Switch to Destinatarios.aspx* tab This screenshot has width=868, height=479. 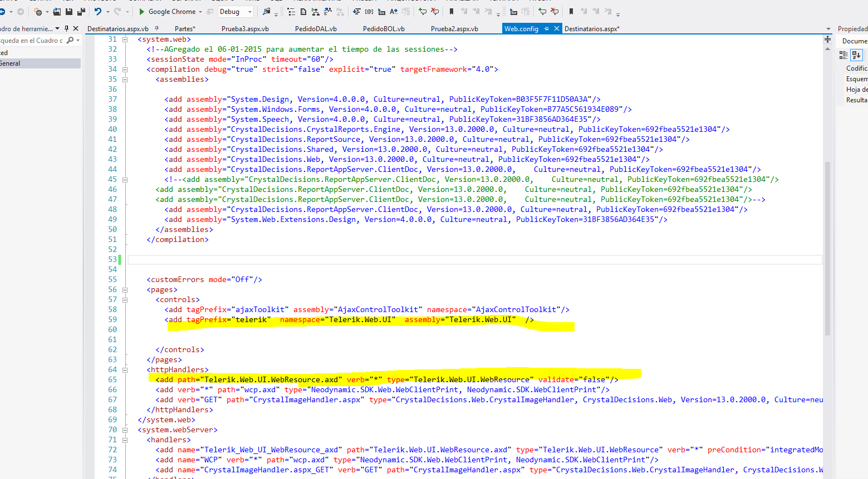coord(592,28)
